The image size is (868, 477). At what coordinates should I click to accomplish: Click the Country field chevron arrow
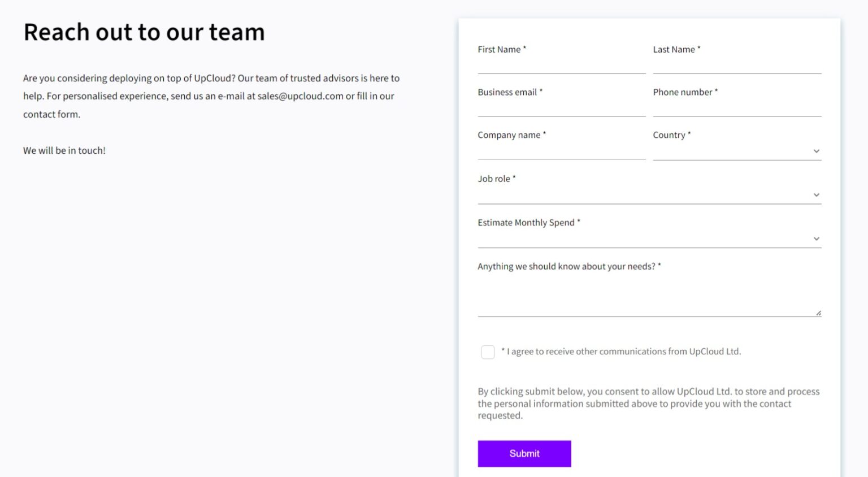(x=816, y=151)
